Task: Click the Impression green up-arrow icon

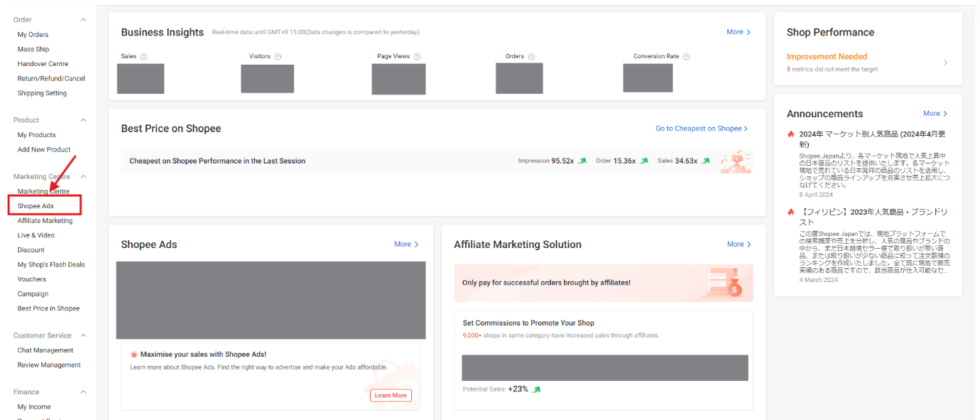Action: [582, 161]
